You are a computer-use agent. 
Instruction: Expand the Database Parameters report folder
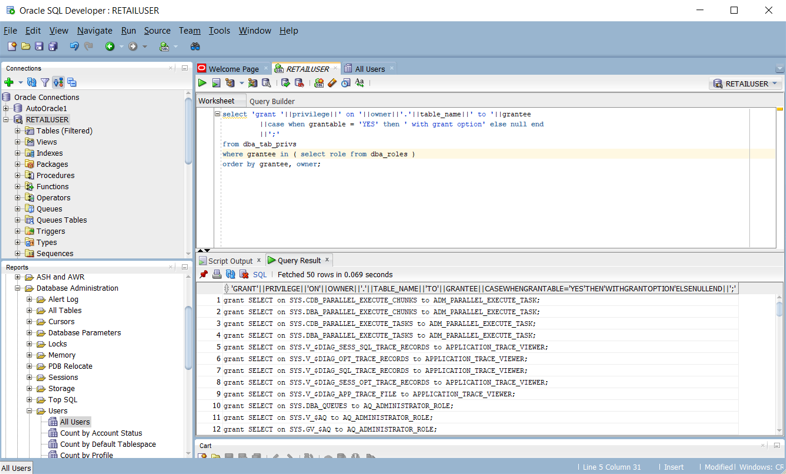click(29, 333)
